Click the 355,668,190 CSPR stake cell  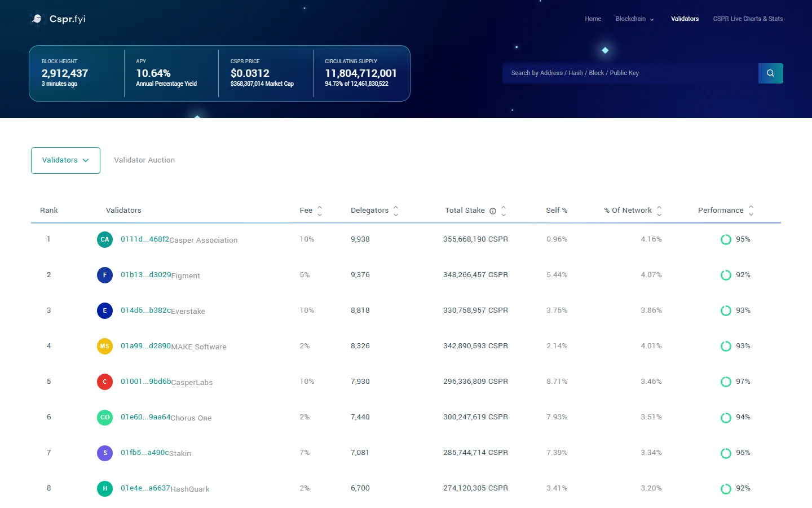tap(475, 239)
